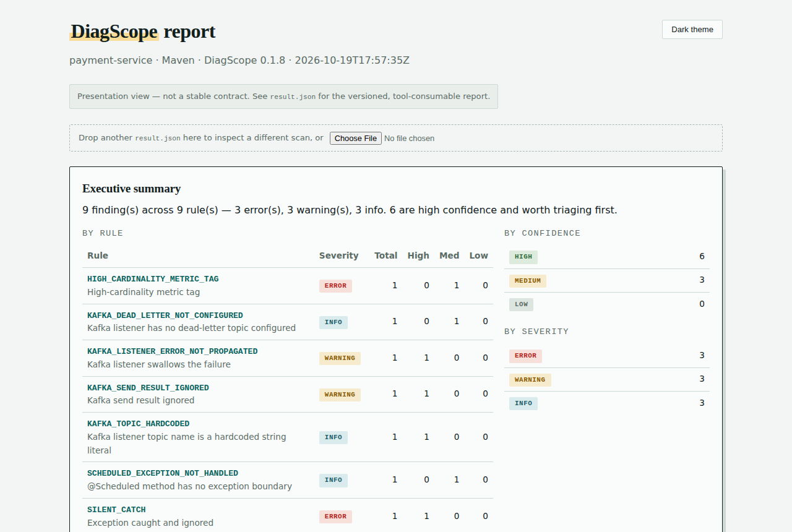Click MEDIUM badge under By Confidence
Image resolution: width=792 pixels, height=532 pixels.
(528, 281)
